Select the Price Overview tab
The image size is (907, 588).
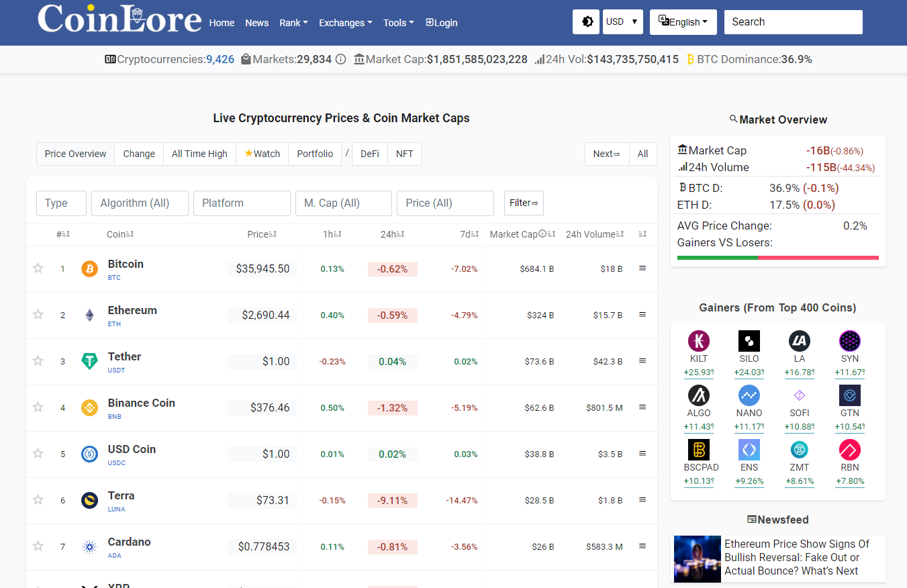(75, 154)
